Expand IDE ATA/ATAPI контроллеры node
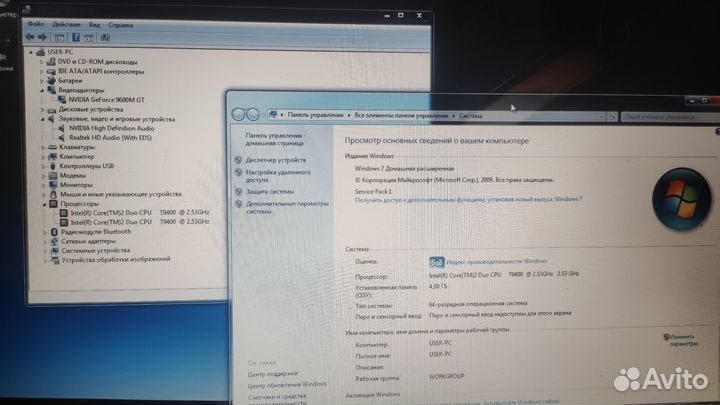The width and height of the screenshot is (720, 405). click(42, 71)
